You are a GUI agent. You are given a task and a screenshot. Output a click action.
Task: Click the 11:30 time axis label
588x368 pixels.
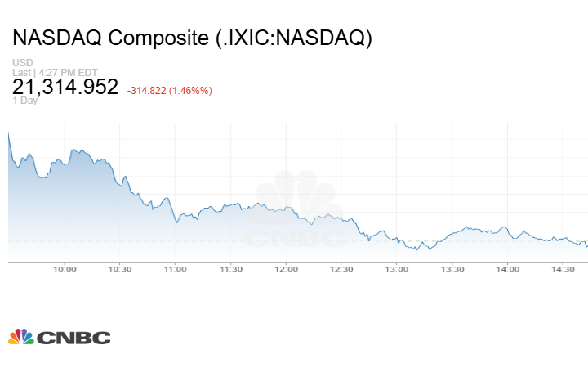coord(231,268)
